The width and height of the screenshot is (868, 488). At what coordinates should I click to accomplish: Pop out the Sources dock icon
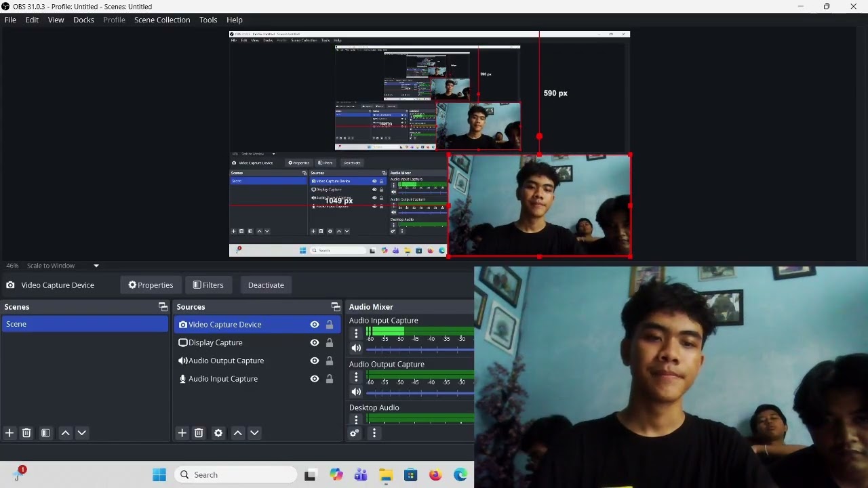pyautogui.click(x=335, y=307)
